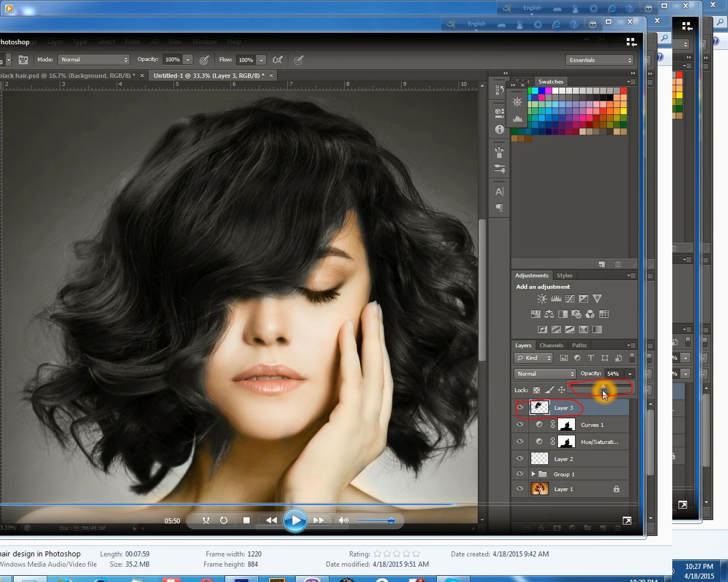This screenshot has height=582, width=728.
Task: Switch to the Channels tab
Action: click(x=552, y=345)
